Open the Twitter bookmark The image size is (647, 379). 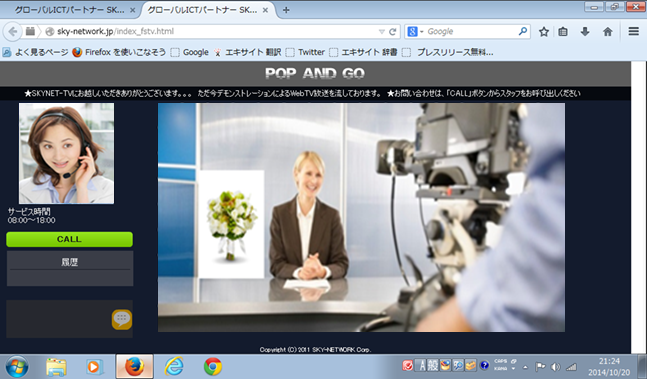305,52
